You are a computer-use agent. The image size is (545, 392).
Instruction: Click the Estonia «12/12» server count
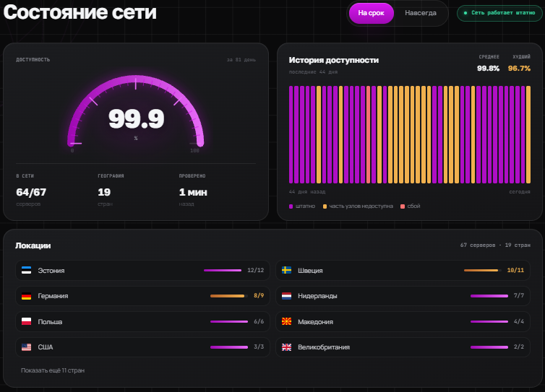(x=255, y=270)
